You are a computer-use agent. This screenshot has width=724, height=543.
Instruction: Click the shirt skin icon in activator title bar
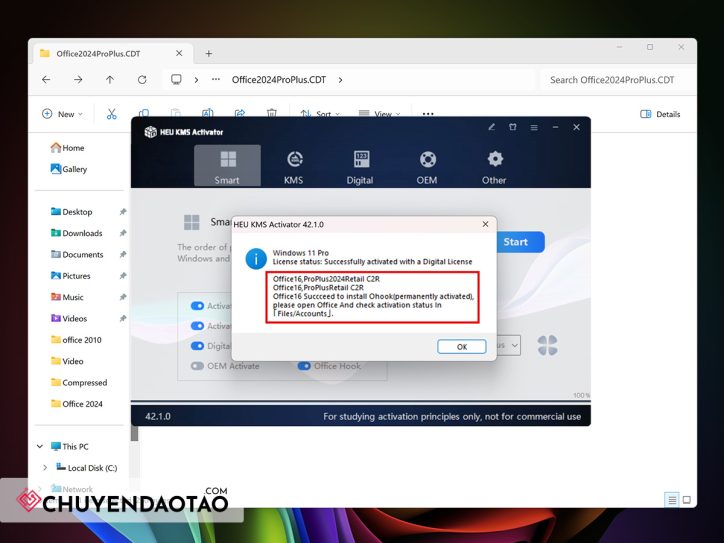coord(513,127)
